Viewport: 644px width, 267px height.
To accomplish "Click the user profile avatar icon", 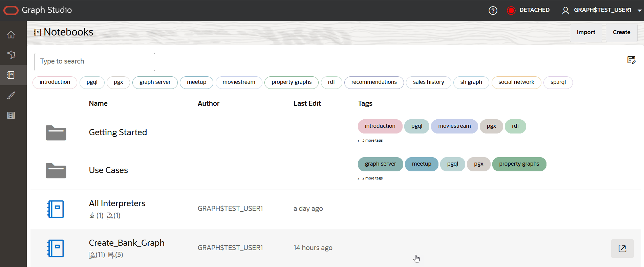I will [x=565, y=10].
